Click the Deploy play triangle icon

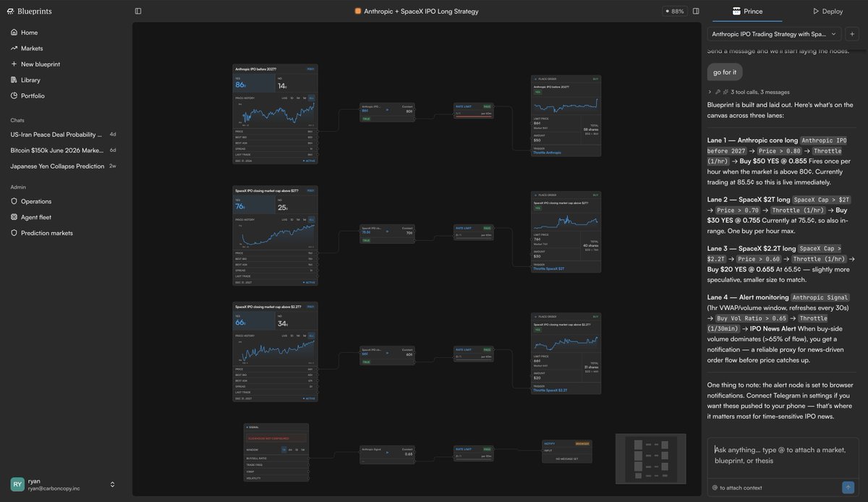(x=816, y=11)
